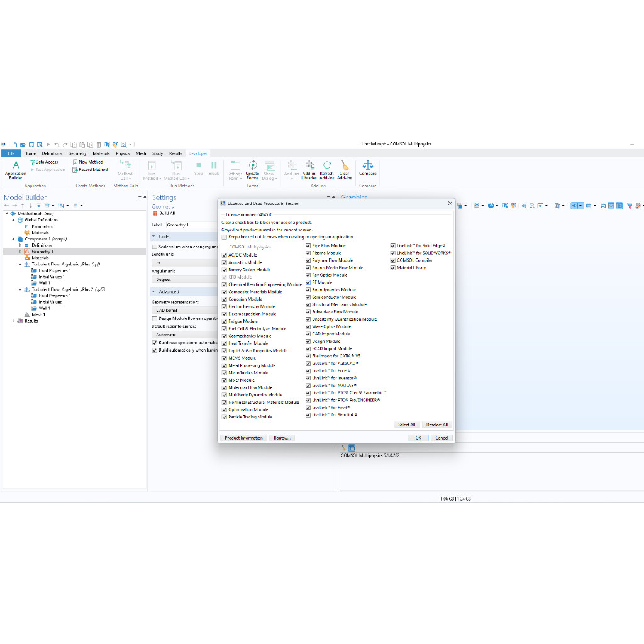Click the Product Information button
Image resolution: width=644 pixels, height=644 pixels.
tap(243, 438)
